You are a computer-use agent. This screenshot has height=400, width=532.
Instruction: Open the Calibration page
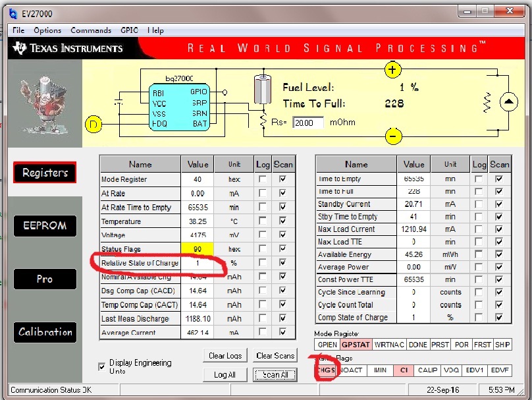click(x=45, y=332)
